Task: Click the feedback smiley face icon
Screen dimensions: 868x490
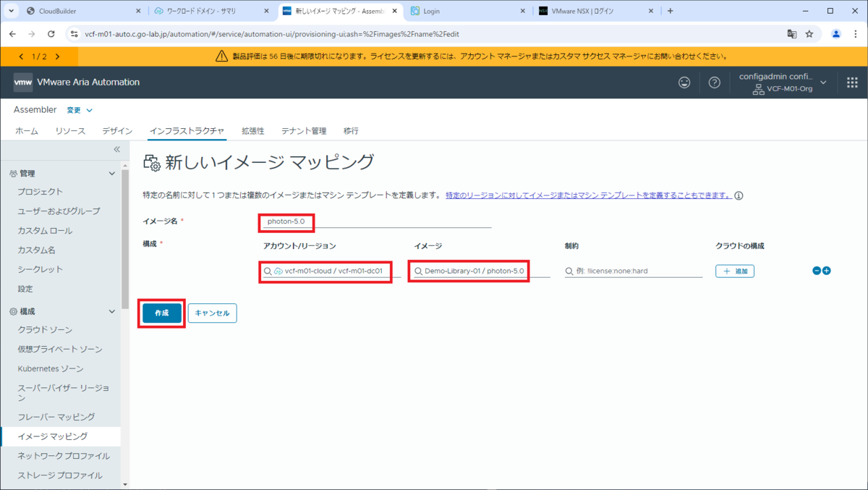Action: pyautogui.click(x=684, y=83)
